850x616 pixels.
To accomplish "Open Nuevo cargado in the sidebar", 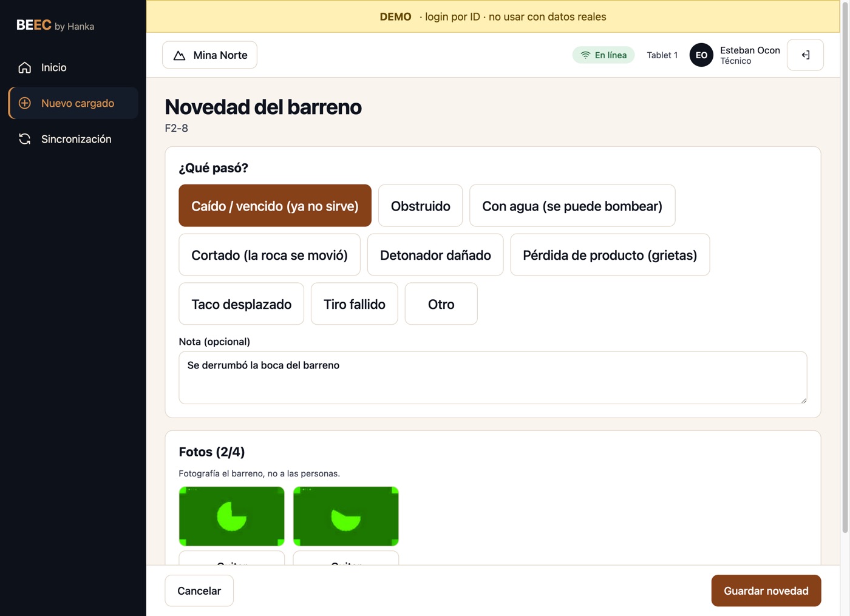I will (x=73, y=103).
